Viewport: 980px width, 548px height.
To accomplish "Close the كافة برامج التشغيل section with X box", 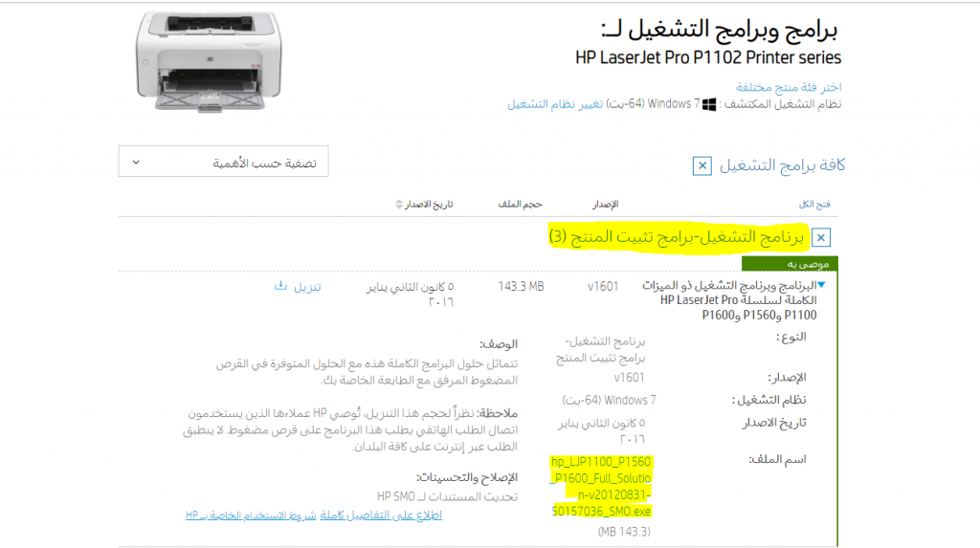I will point(702,165).
